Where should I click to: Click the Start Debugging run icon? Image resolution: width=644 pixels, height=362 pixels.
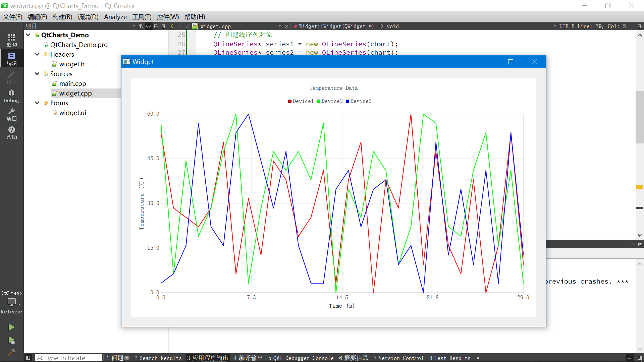click(x=11, y=341)
